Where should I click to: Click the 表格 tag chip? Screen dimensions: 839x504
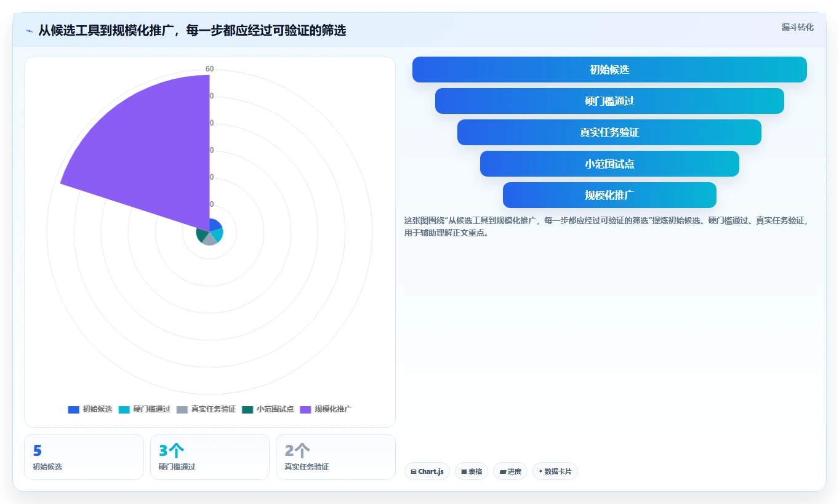pyautogui.click(x=472, y=471)
